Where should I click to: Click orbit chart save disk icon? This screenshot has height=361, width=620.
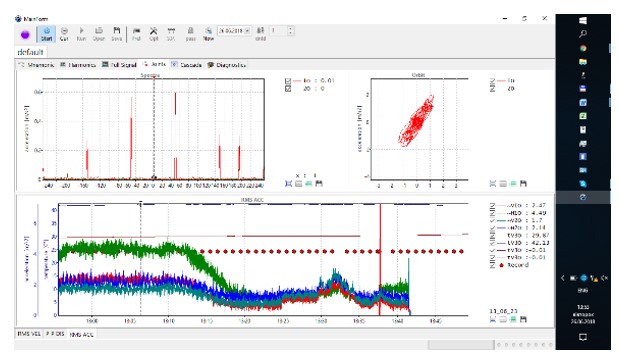524,183
